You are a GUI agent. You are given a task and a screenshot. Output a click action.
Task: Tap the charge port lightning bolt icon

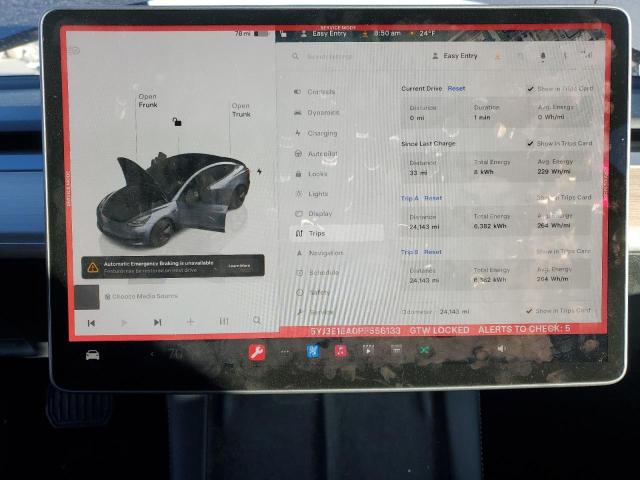point(260,171)
